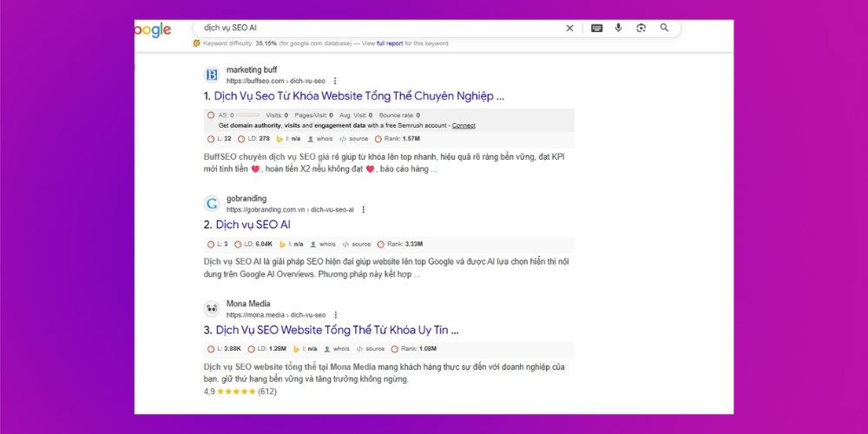
Task: Click the Google logo
Action: 153,30
